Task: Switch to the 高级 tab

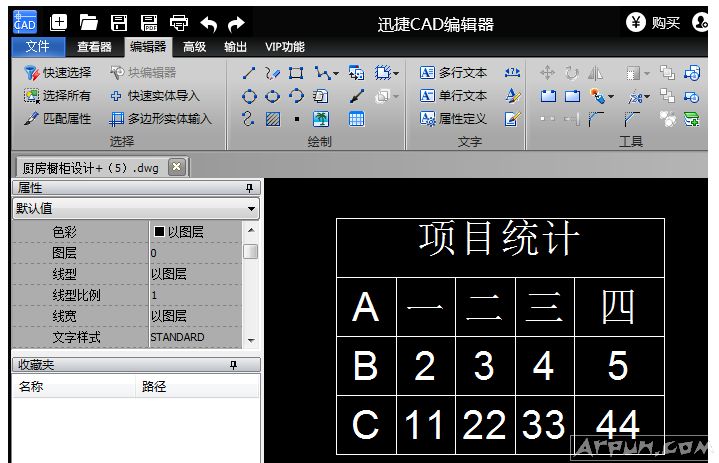Action: 194,47
